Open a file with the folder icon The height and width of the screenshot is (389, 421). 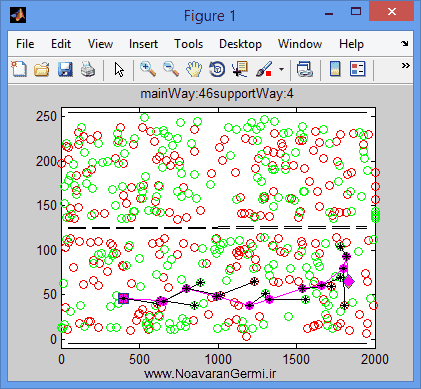click(x=42, y=69)
